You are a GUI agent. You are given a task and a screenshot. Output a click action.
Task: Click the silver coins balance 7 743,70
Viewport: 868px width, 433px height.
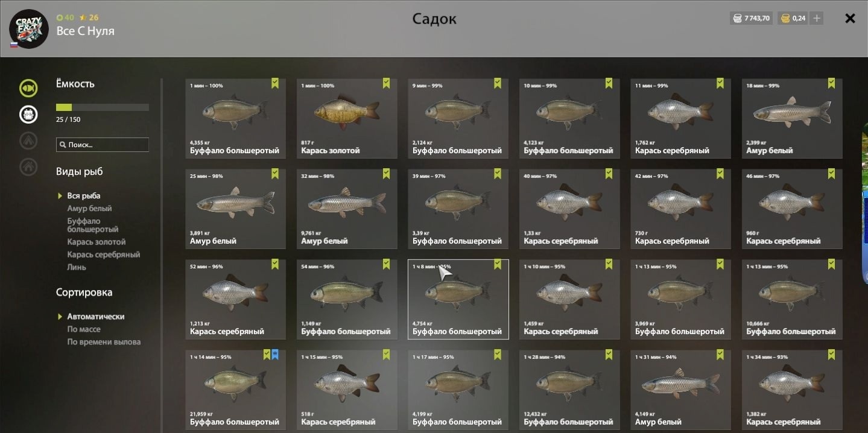click(x=751, y=18)
